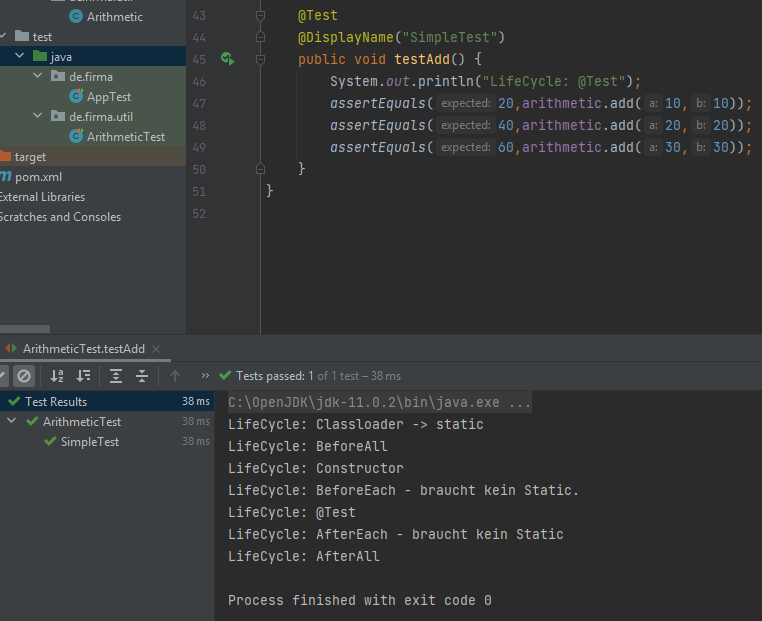Collapse the de.firma.util package
Screen dimensions: 762x621
(x=38, y=117)
